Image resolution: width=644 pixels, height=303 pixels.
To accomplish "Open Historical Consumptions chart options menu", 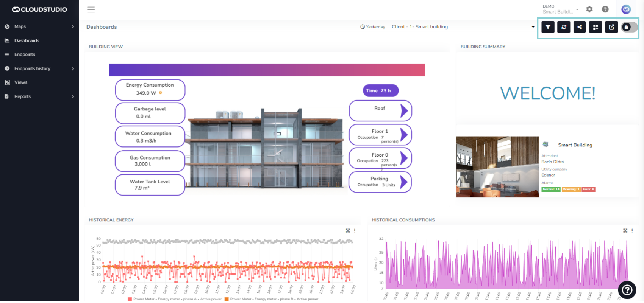I will coord(632,230).
